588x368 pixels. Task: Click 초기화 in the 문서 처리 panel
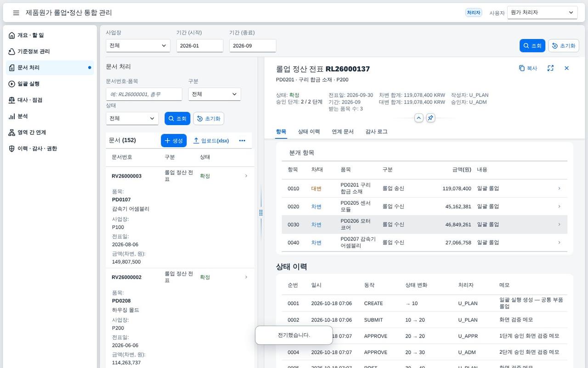pyautogui.click(x=209, y=118)
